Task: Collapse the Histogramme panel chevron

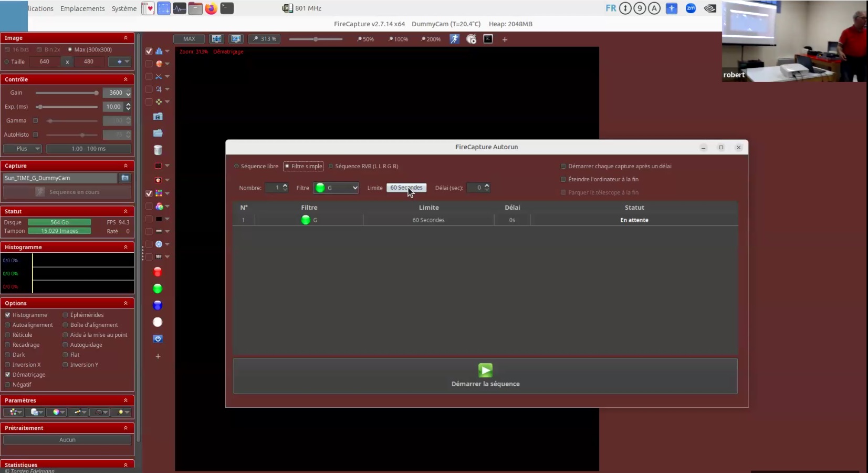Action: tap(126, 247)
